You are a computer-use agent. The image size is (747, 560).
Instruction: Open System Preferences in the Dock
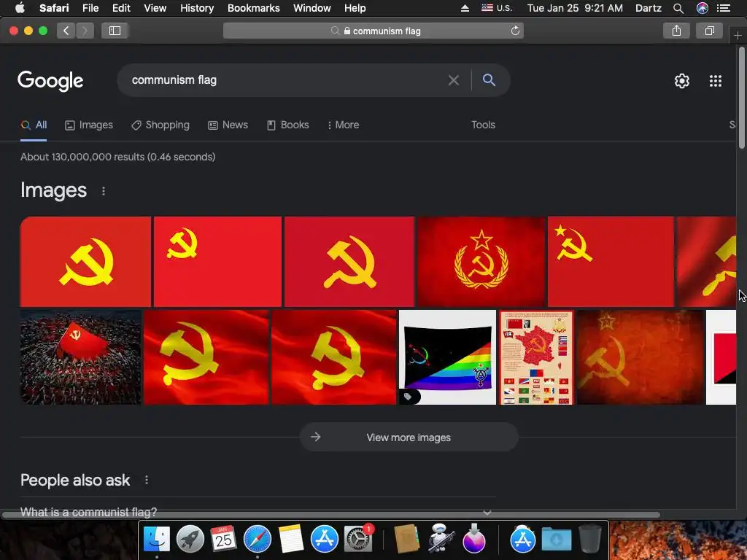tap(357, 540)
